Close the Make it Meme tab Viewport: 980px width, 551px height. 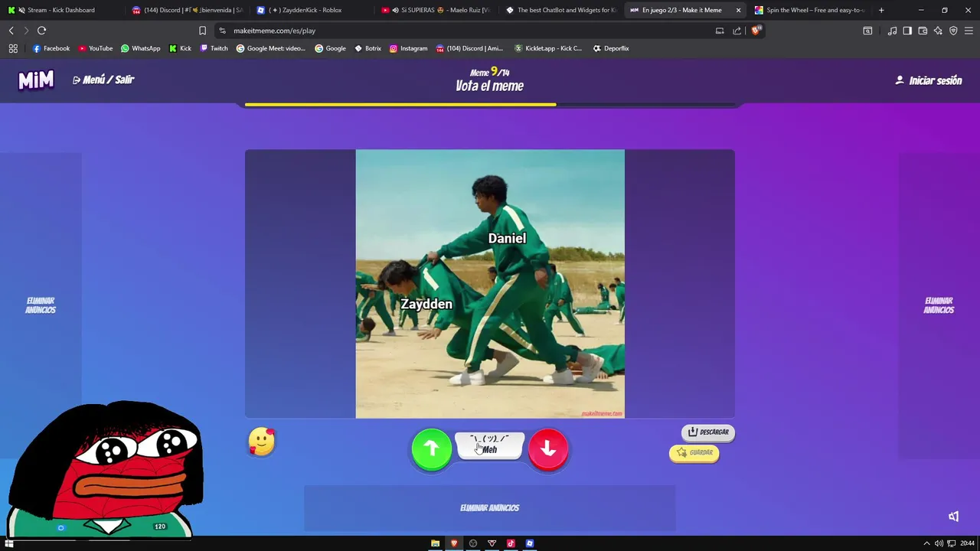pos(738,10)
